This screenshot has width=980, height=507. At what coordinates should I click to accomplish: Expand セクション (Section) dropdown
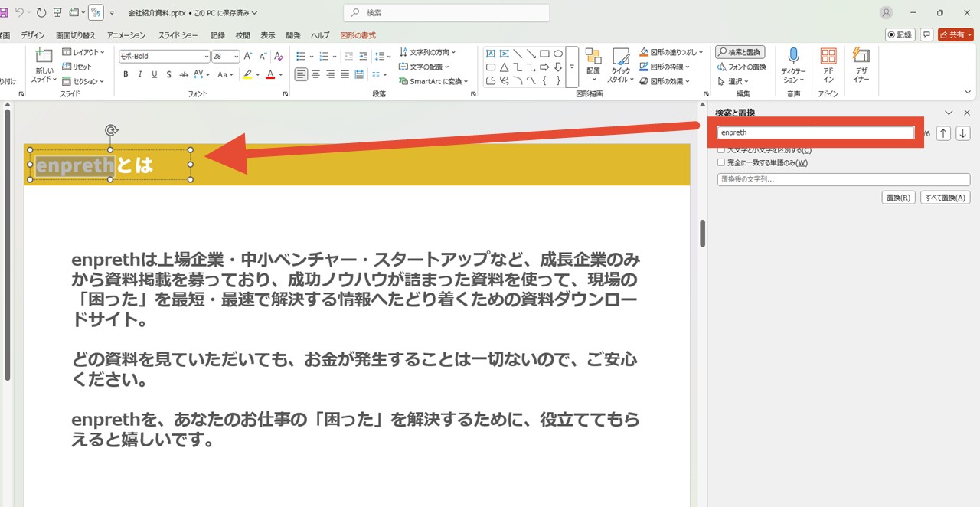pyautogui.click(x=83, y=81)
